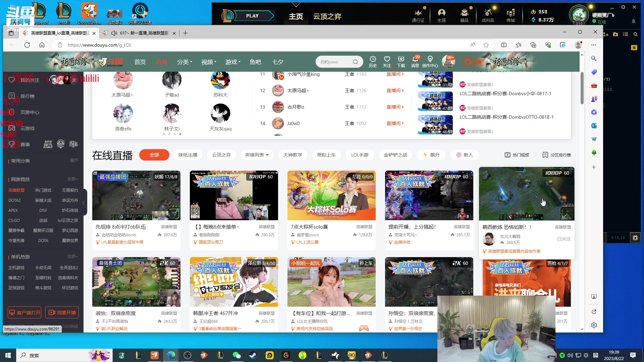Go to browser home page
644x362 pixels.
click(x=42, y=45)
